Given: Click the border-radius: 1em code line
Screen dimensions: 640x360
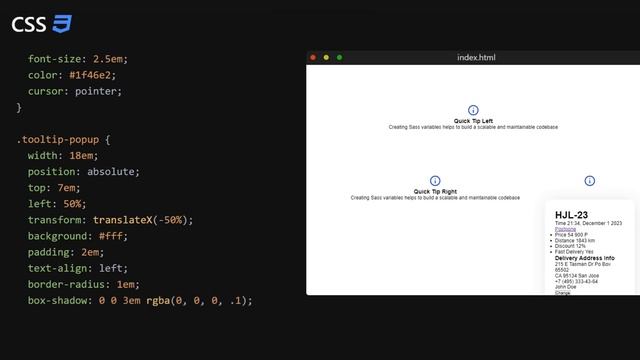Looking at the screenshot, I should coord(84,284).
